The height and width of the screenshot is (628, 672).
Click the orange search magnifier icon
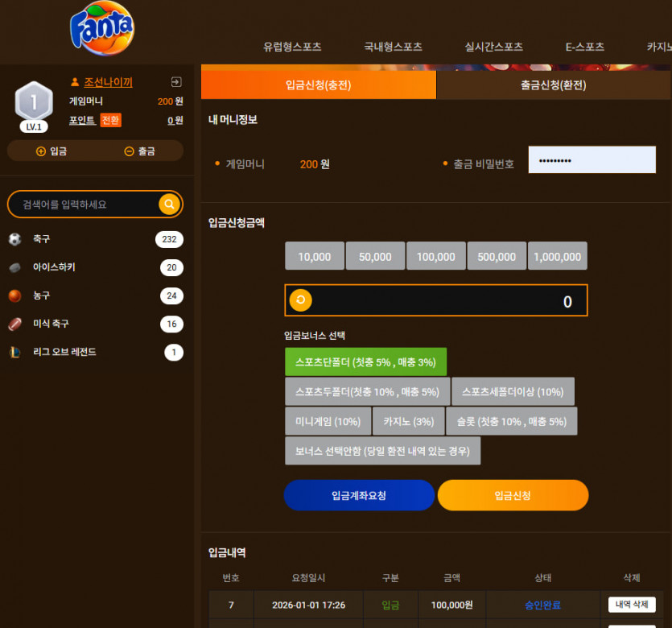point(169,204)
